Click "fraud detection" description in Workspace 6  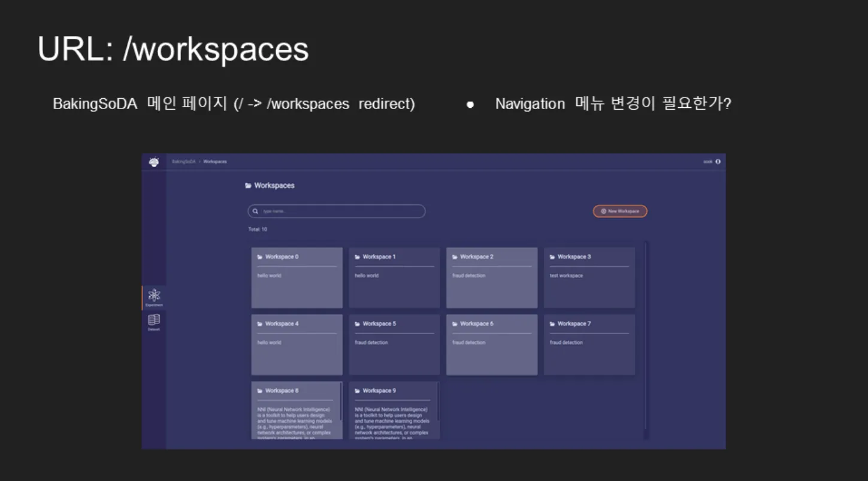coord(469,343)
